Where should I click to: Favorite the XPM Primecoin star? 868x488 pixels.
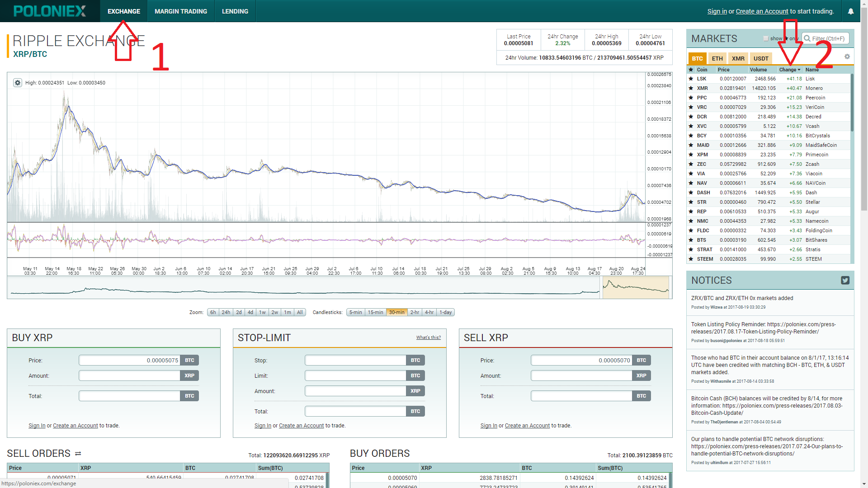tap(691, 155)
